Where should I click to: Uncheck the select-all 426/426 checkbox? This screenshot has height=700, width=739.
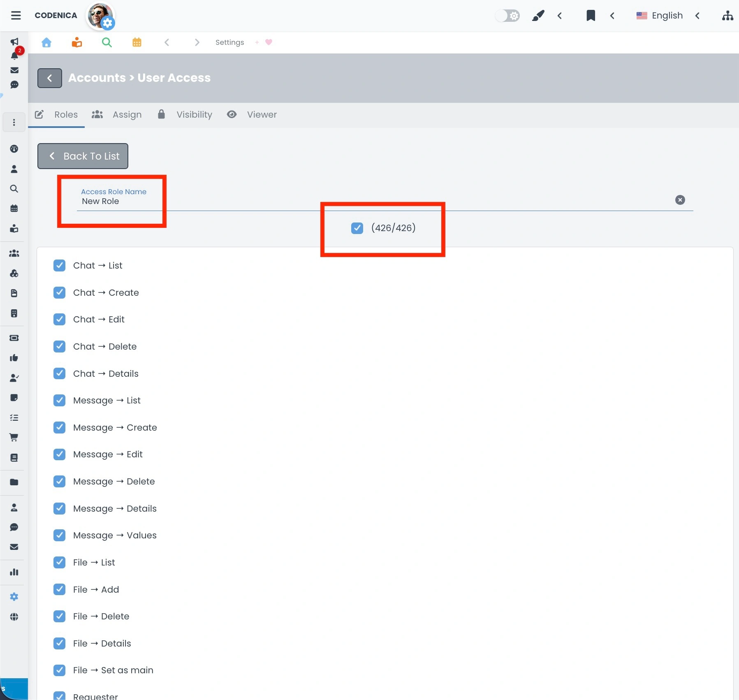tap(357, 228)
